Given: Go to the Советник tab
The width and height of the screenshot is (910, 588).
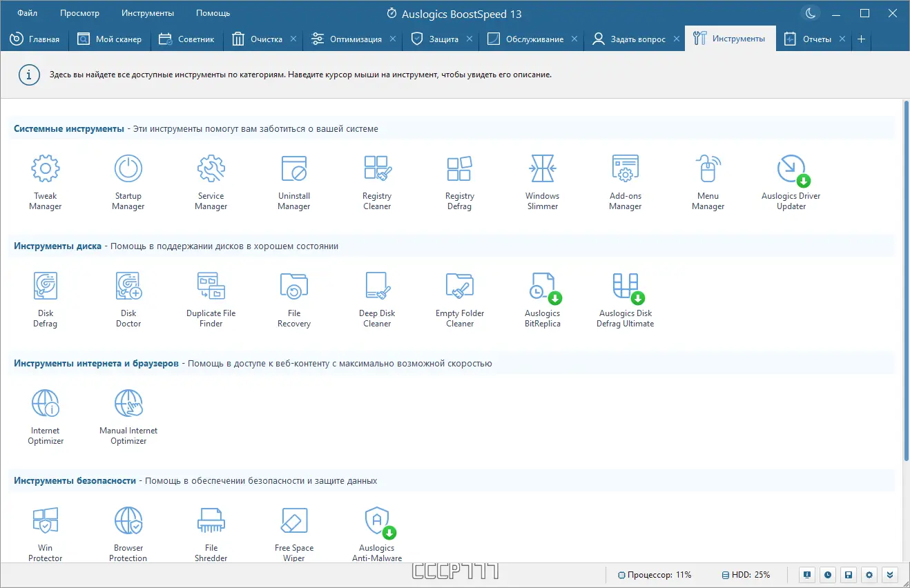Looking at the screenshot, I should [186, 39].
